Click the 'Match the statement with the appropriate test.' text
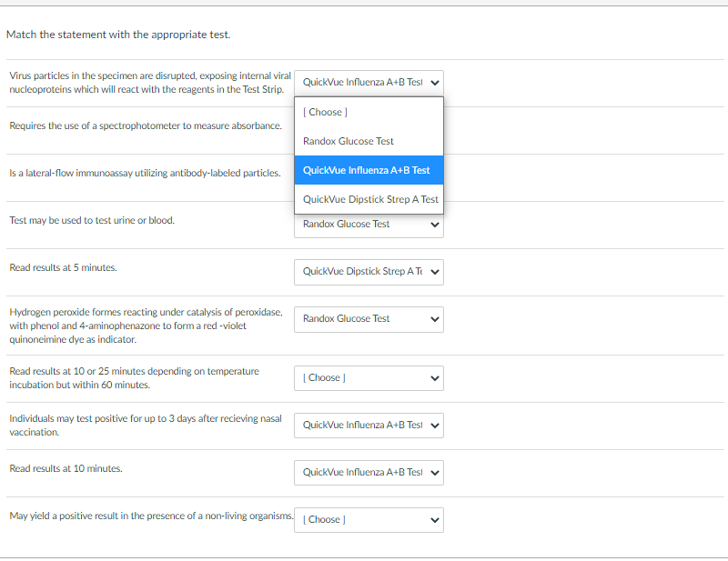728x561 pixels. (118, 35)
